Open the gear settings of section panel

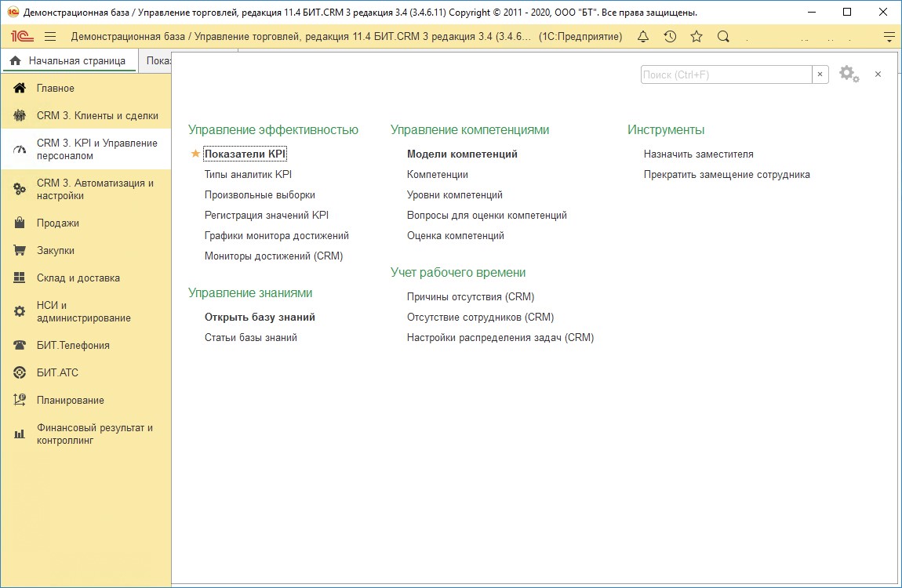click(x=849, y=74)
